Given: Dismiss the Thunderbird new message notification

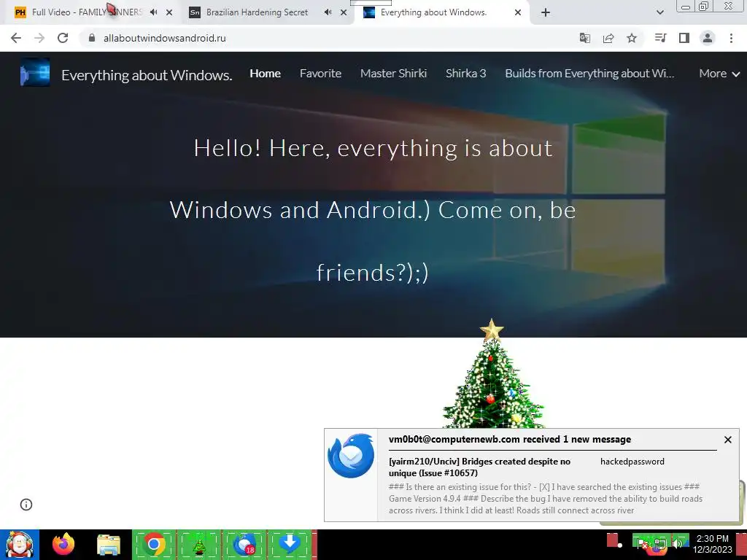Looking at the screenshot, I should pos(727,440).
